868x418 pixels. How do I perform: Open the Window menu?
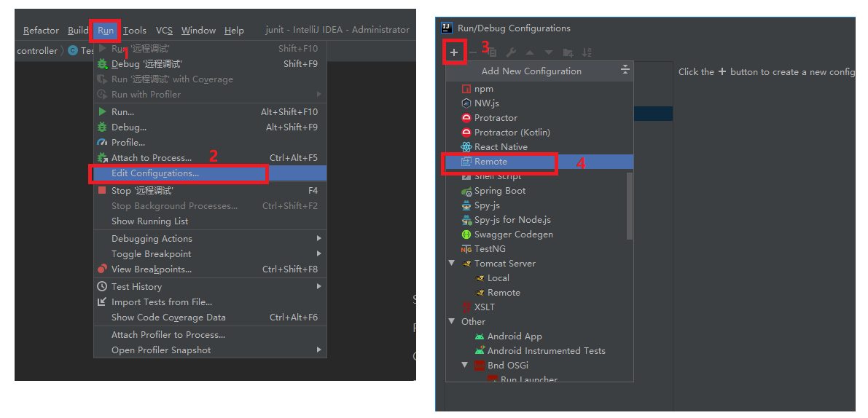point(198,31)
